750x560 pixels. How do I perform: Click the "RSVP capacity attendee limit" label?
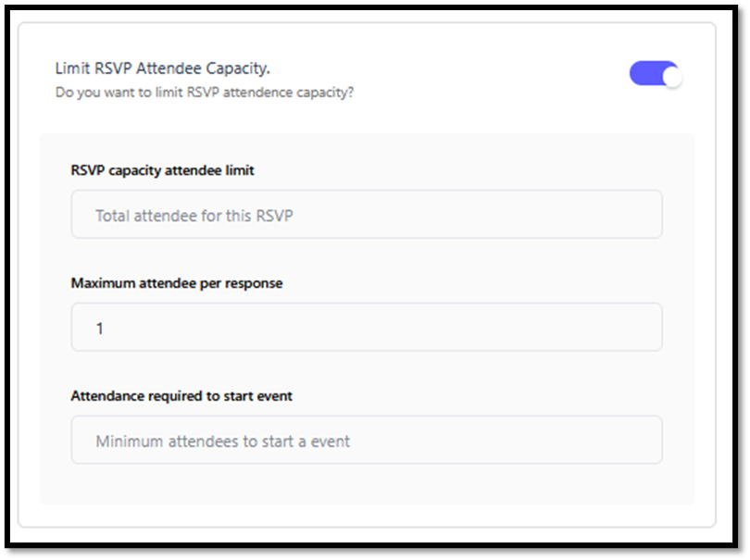tap(162, 170)
